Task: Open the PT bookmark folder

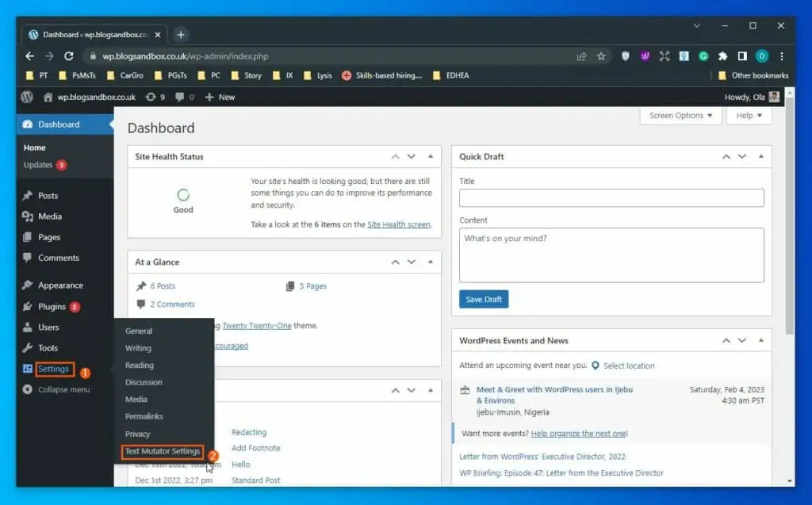Action: (36, 75)
